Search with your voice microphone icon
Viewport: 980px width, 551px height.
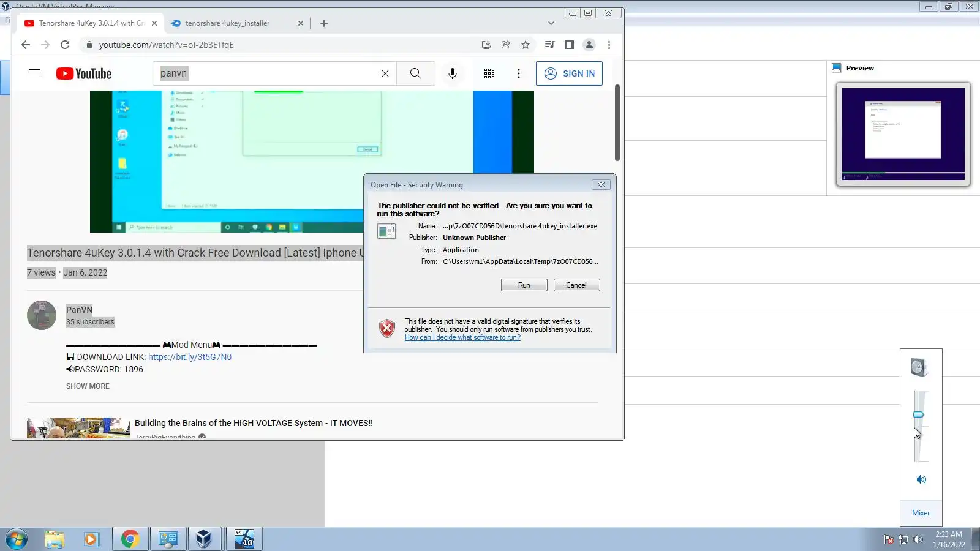pyautogui.click(x=453, y=73)
